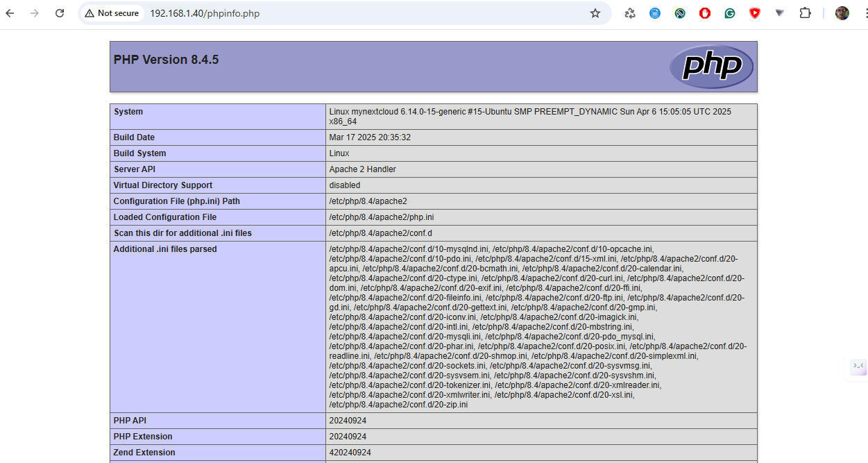868x463 pixels.
Task: Click the PHP Version 8.4.5 heading
Action: 166,60
